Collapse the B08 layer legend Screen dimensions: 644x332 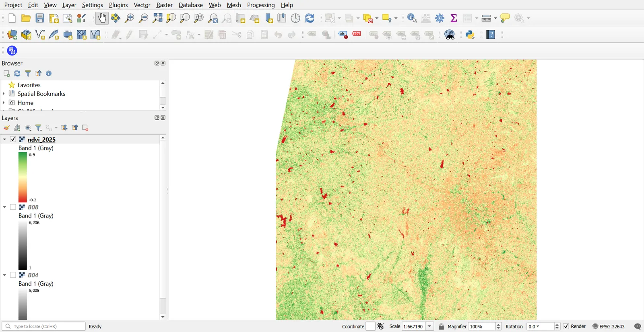[x=4, y=207]
